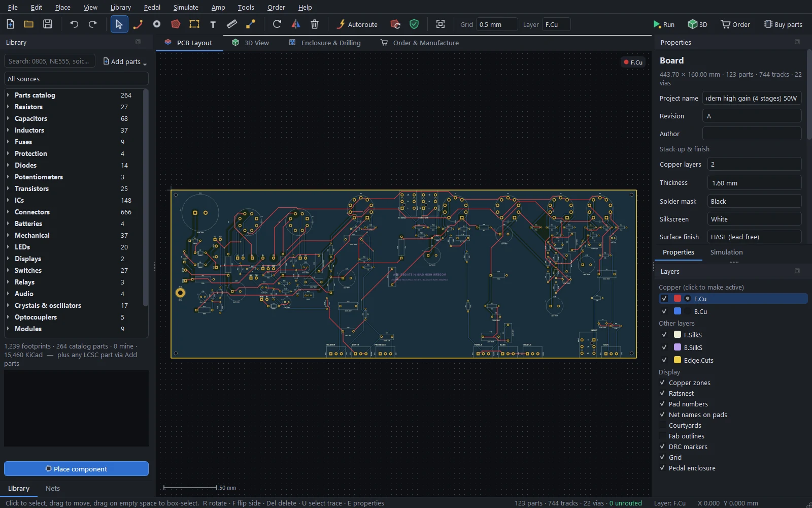
Task: Toggle visibility of B.Cu layer
Action: coord(664,311)
